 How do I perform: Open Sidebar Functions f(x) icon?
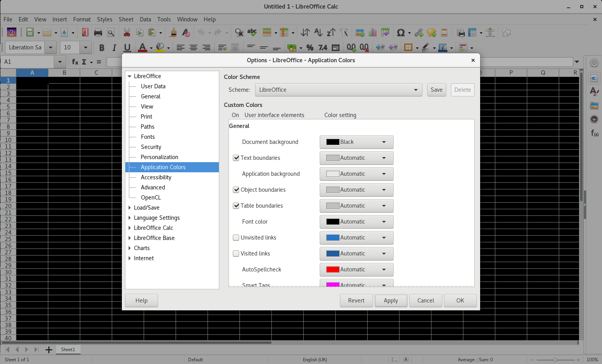594,133
